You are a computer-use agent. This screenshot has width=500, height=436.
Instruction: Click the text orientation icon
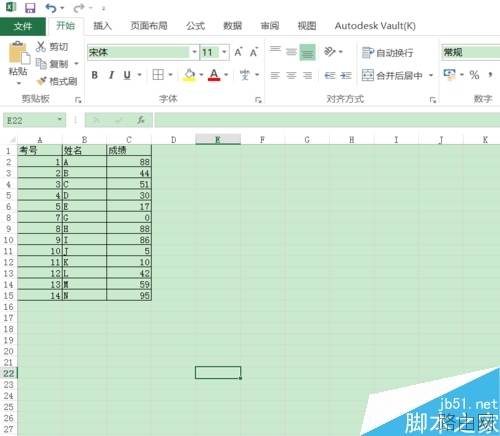pyautogui.click(x=329, y=52)
